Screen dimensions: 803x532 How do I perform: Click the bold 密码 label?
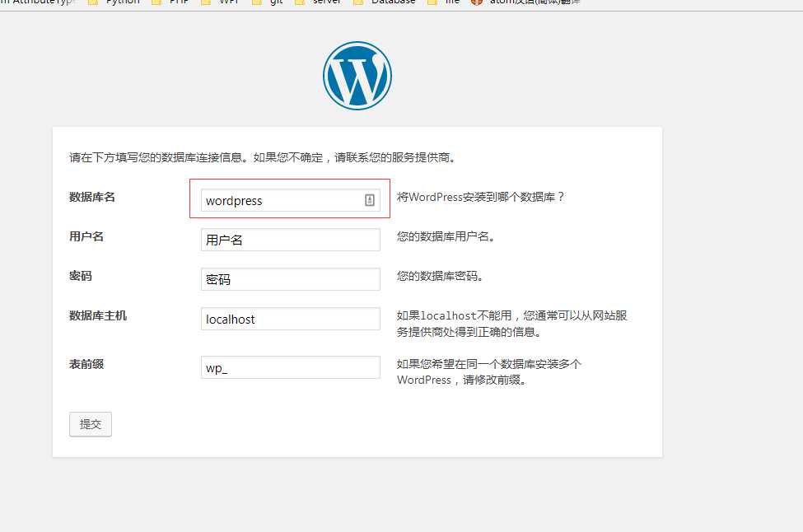81,276
